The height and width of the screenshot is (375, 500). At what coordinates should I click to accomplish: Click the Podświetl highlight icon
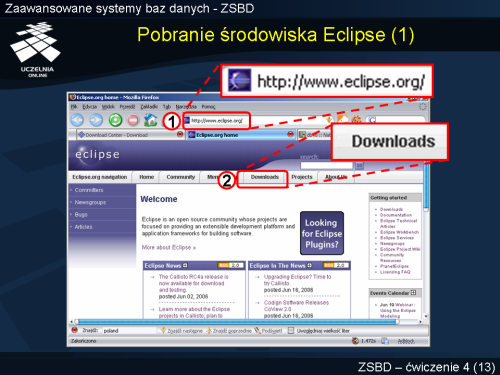click(x=258, y=330)
